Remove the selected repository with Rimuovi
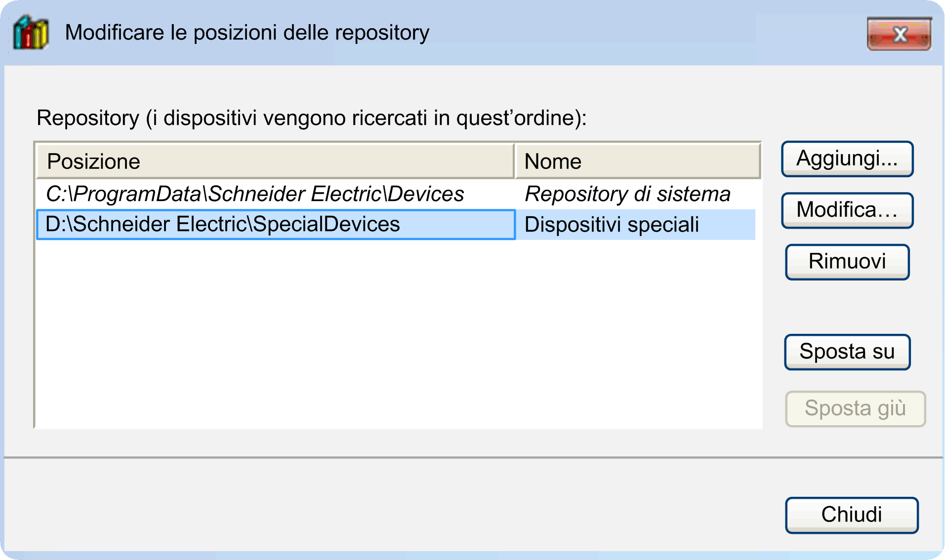 [x=847, y=262]
